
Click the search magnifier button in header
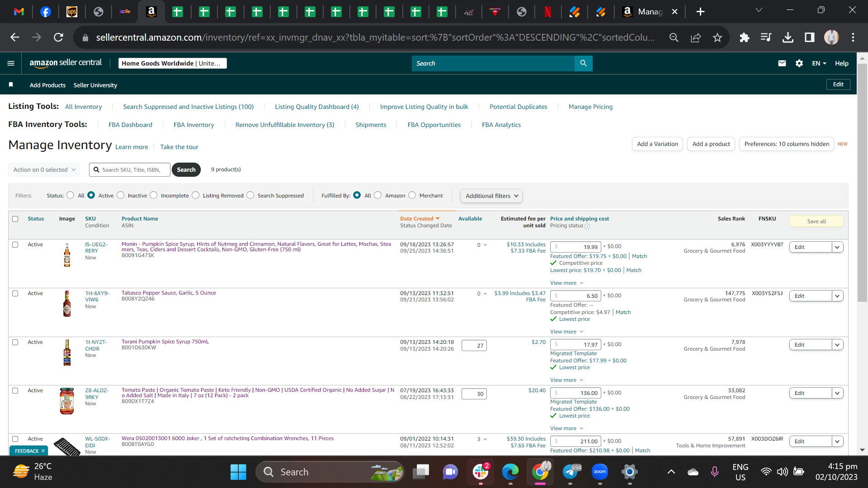click(583, 63)
